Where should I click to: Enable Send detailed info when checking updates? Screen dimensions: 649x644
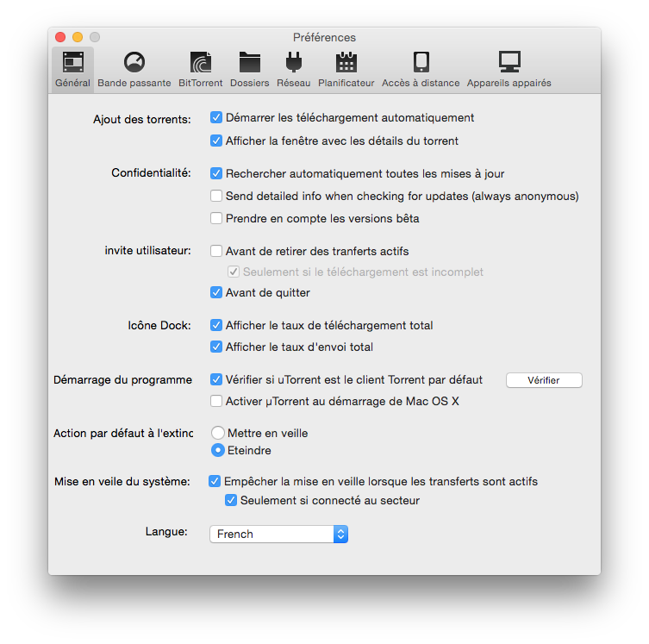(216, 196)
